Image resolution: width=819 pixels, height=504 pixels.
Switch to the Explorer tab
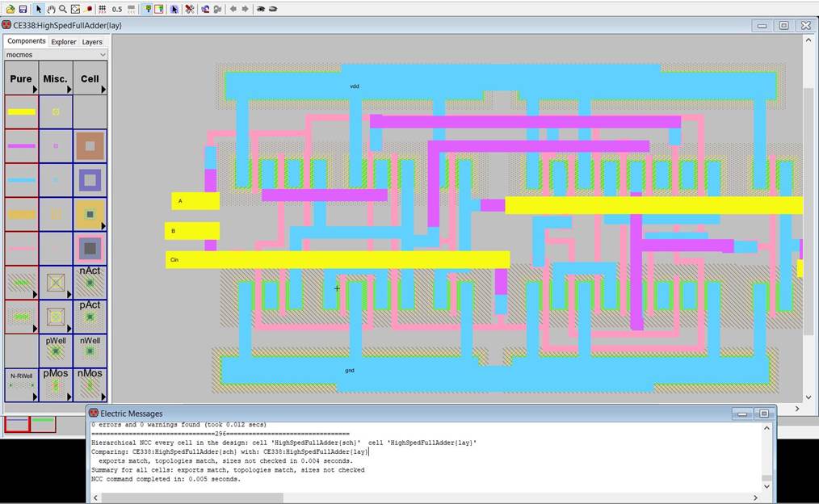64,41
